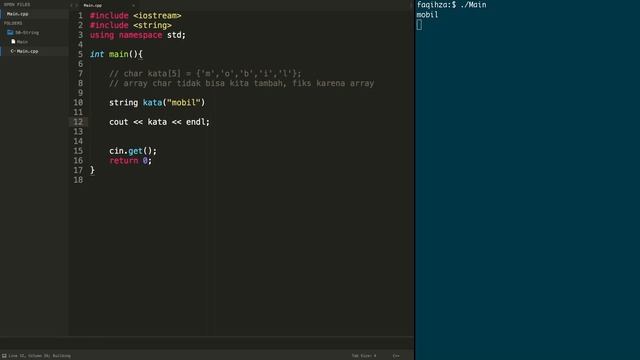Select the Main binary file icon
640x360 pixels.
pyautogui.click(x=13, y=42)
